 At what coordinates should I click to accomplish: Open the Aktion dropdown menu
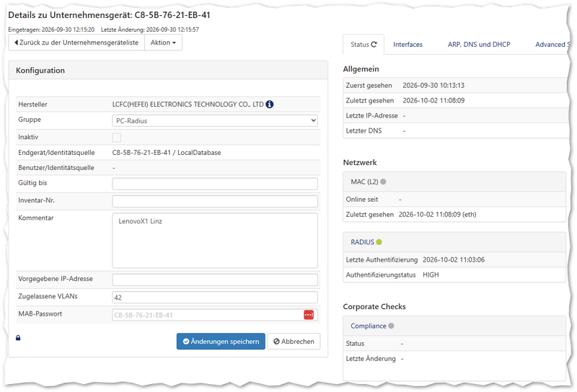click(163, 43)
